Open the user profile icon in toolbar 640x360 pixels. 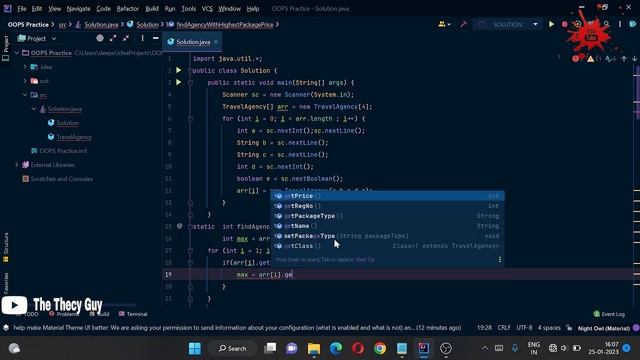pos(444,24)
